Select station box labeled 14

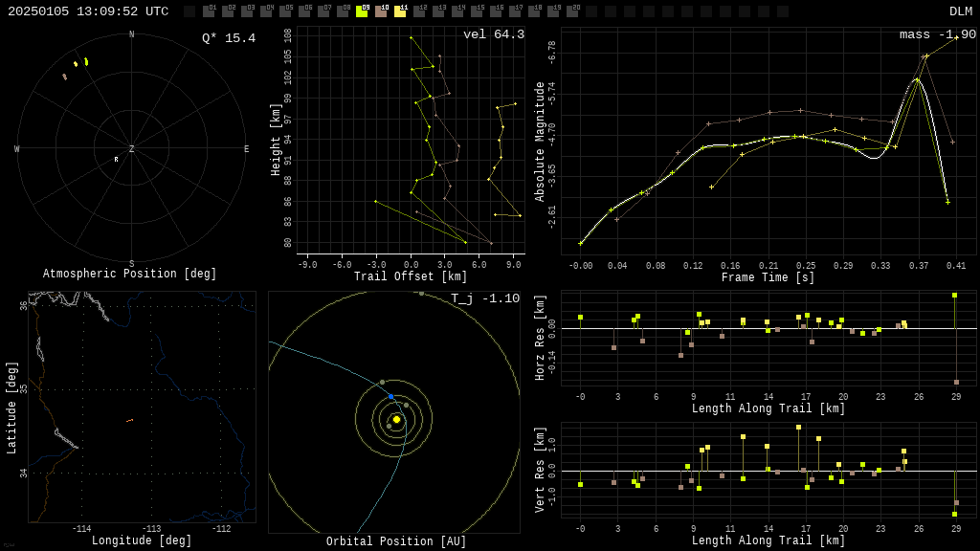(x=457, y=11)
